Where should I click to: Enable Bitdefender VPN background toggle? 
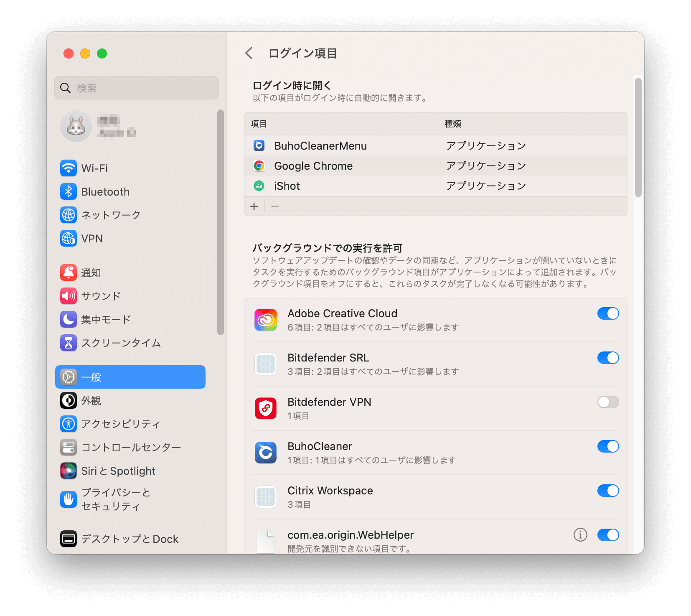point(608,402)
